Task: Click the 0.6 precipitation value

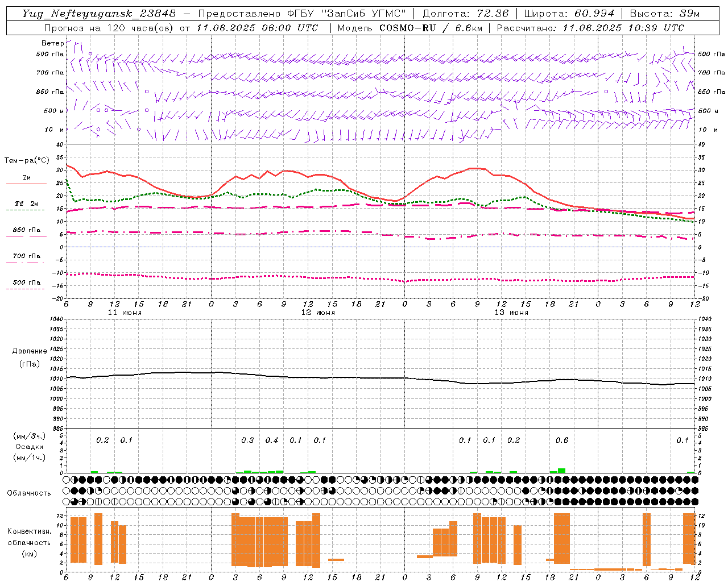Action: tap(561, 440)
